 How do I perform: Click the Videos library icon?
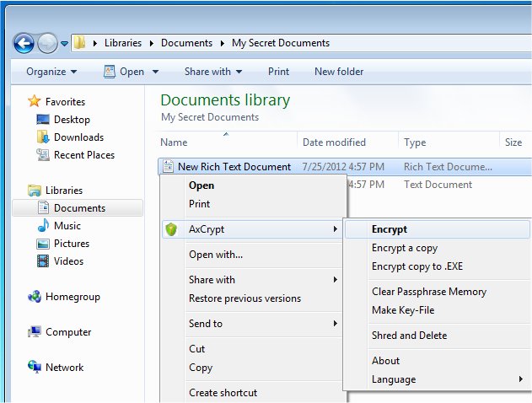(x=43, y=261)
